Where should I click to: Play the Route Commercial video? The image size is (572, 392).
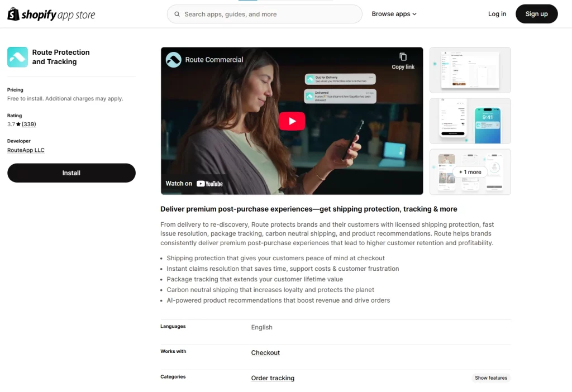pos(292,121)
